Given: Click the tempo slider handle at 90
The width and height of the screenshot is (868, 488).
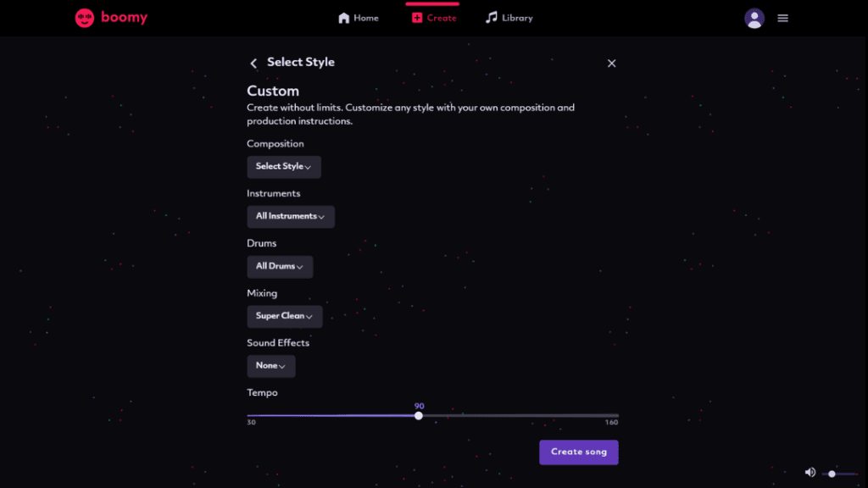Looking at the screenshot, I should click(419, 415).
